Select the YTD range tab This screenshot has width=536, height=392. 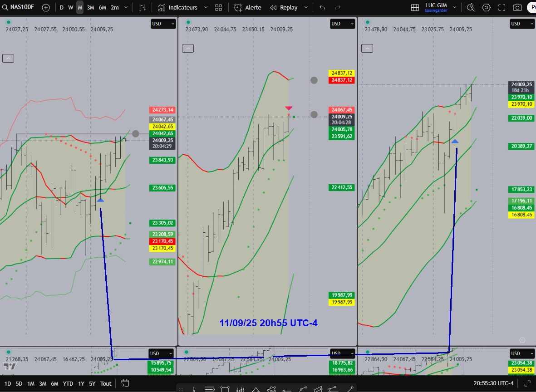[68, 383]
